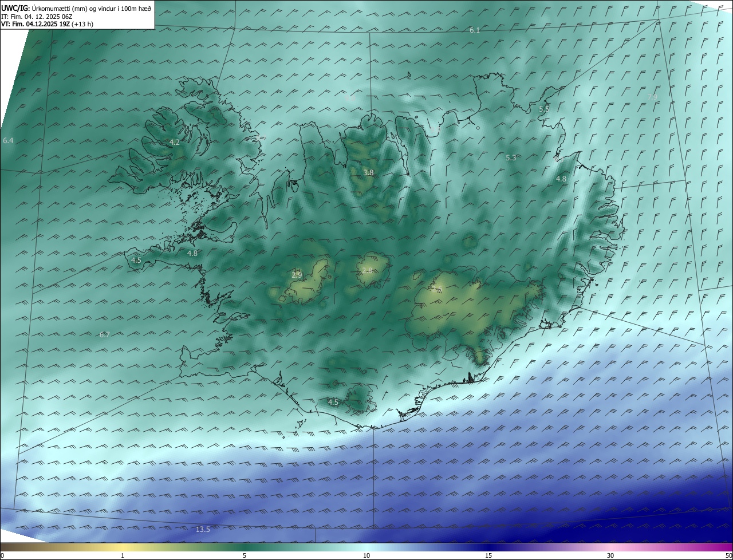The image size is (733, 560).
Task: Click the 0 tick on the color scale
Action: (2, 555)
